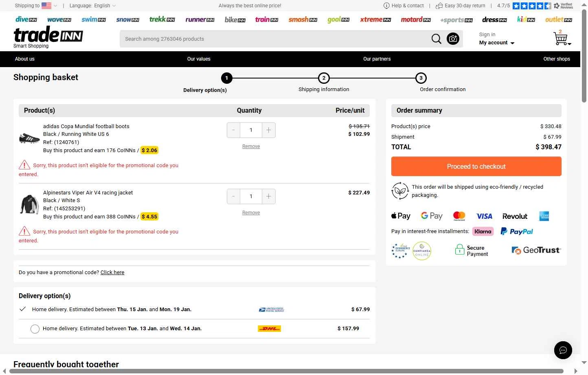The image size is (588, 375).
Task: Open the runnerinn store logo link
Action: point(200,20)
